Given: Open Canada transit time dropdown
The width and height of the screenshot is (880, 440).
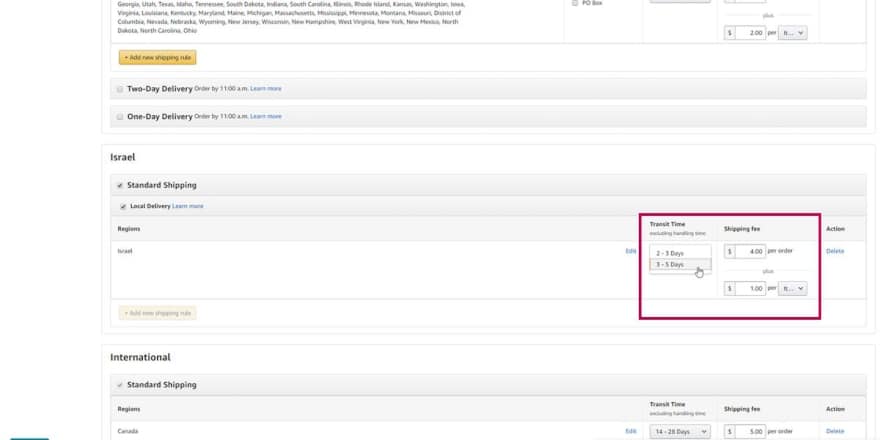Looking at the screenshot, I should tap(680, 432).
